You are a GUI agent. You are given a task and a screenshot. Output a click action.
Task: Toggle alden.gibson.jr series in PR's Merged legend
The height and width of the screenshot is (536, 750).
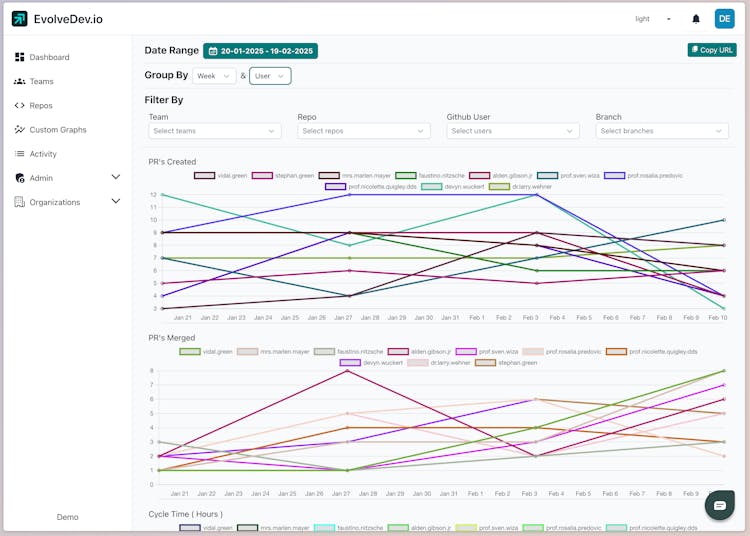(419, 351)
